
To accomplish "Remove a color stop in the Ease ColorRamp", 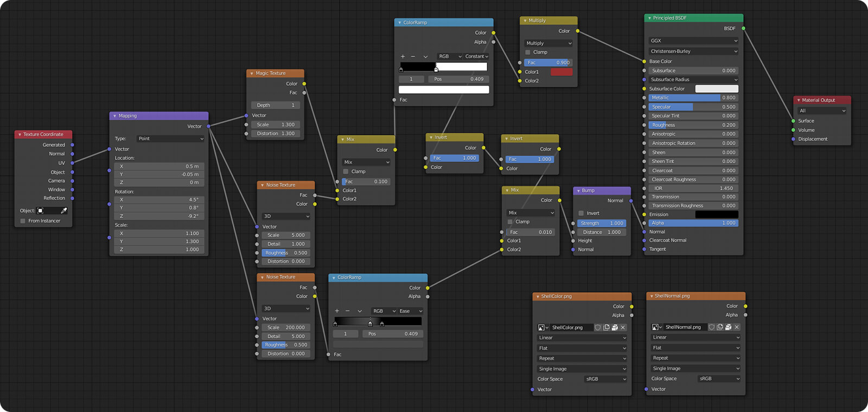I will pyautogui.click(x=347, y=311).
